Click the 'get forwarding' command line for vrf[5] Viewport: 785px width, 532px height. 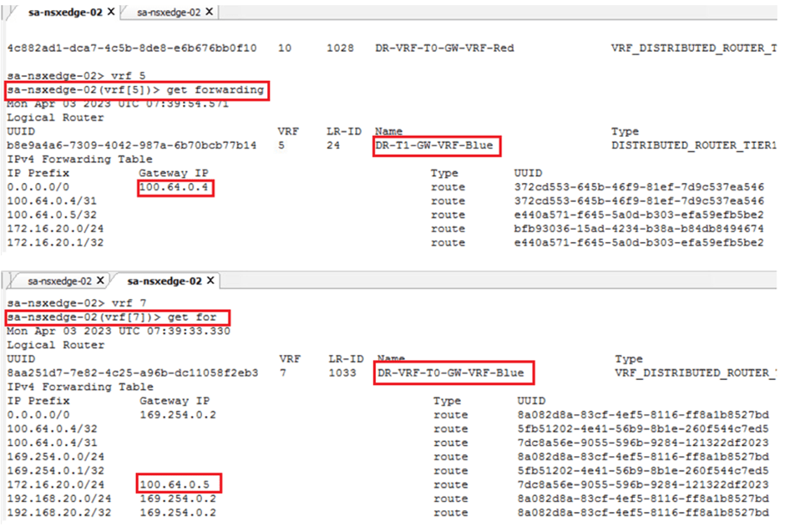click(x=137, y=90)
